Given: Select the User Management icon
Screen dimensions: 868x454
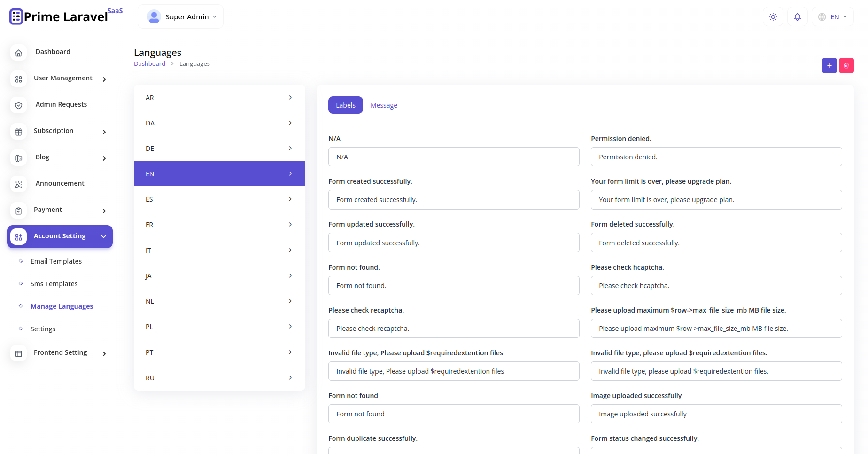Looking at the screenshot, I should [18, 79].
